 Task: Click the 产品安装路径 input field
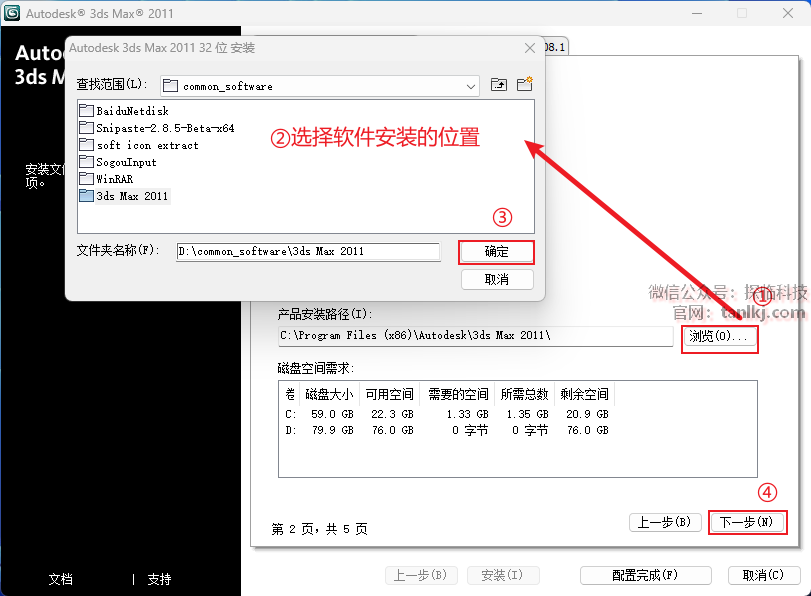pos(475,336)
